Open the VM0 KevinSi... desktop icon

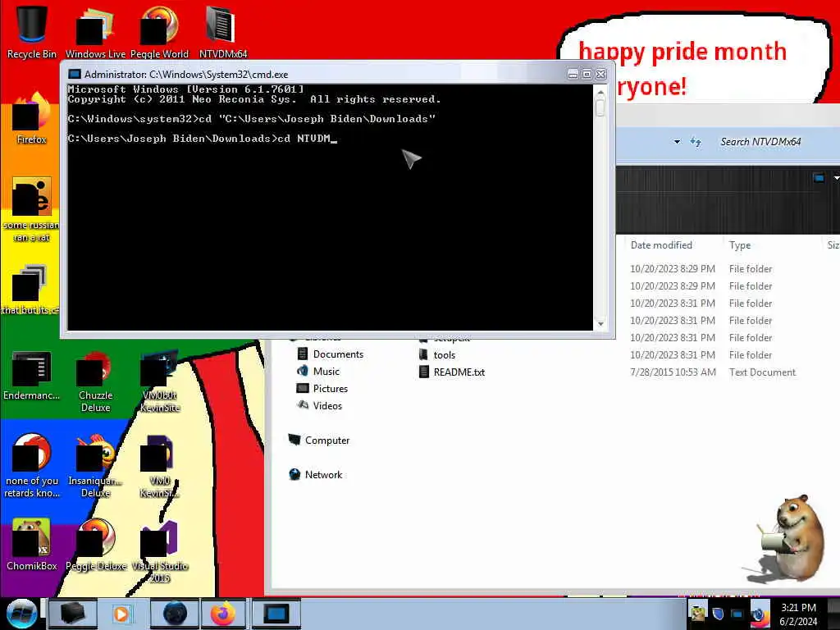tap(160, 465)
